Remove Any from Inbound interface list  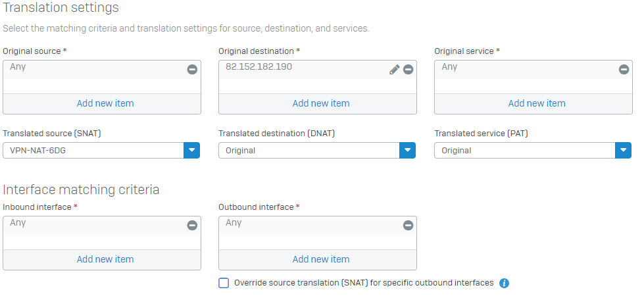192,225
